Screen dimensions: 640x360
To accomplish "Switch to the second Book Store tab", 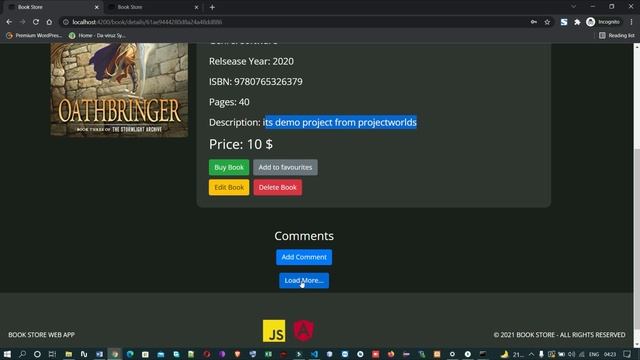I will 153,7.
